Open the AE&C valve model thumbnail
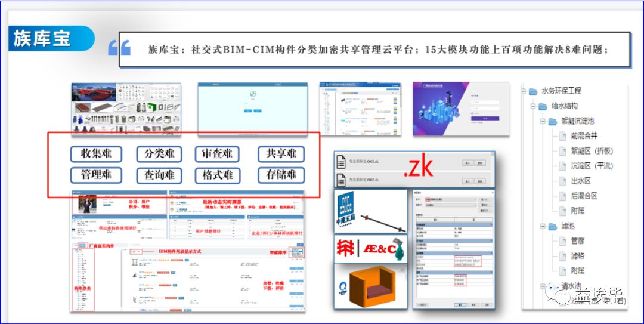The width and height of the screenshot is (644, 324). [x=371, y=249]
